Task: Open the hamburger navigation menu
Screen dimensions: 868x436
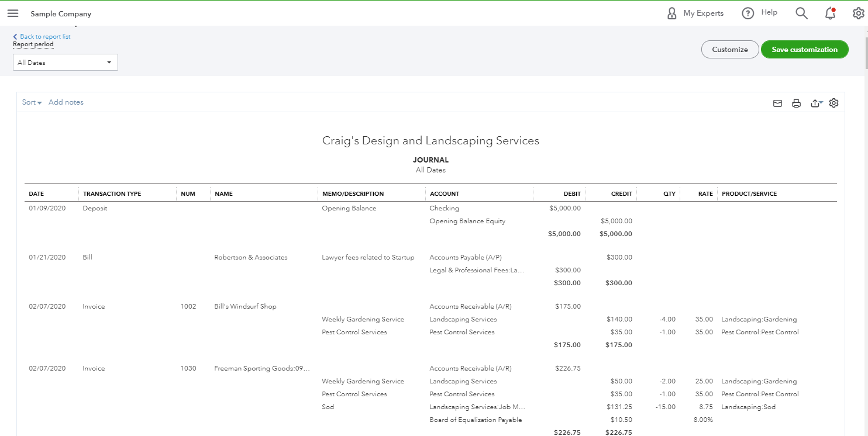Action: pos(12,13)
